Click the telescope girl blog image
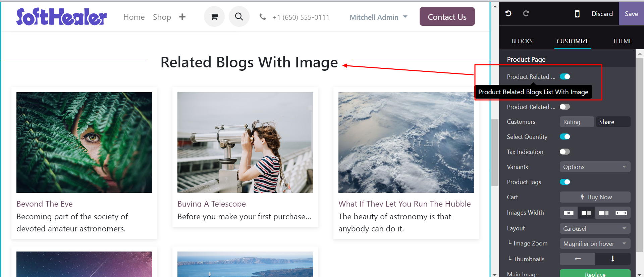644x277 pixels. tap(245, 143)
